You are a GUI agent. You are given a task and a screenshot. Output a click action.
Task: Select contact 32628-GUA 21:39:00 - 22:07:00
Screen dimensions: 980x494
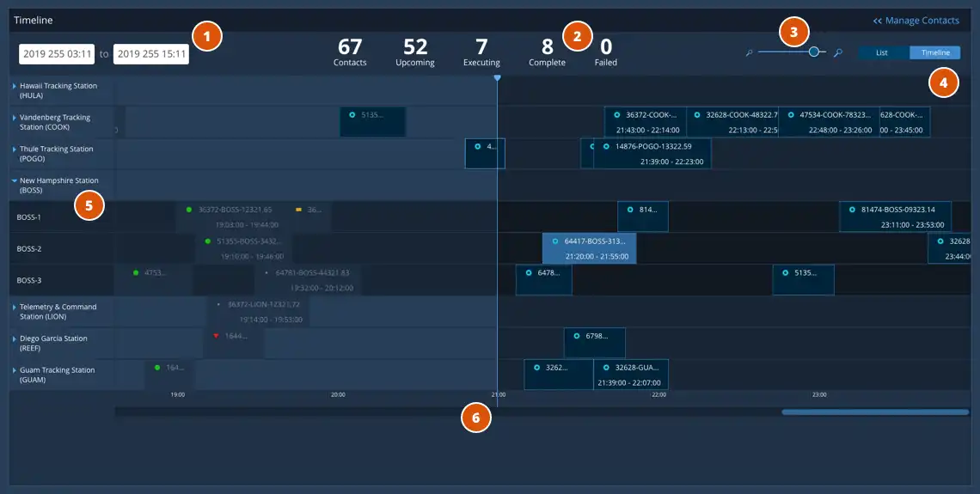point(631,375)
